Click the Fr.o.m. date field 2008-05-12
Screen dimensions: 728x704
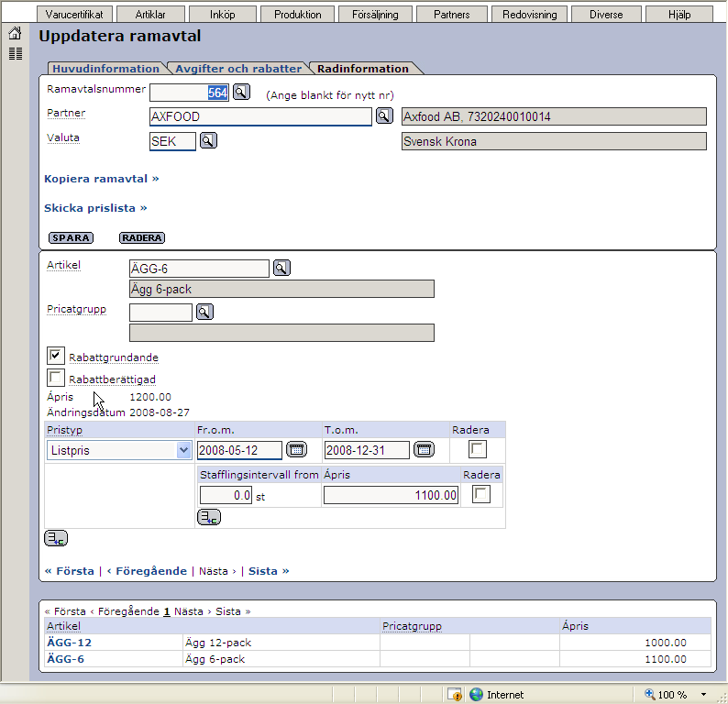[239, 450]
